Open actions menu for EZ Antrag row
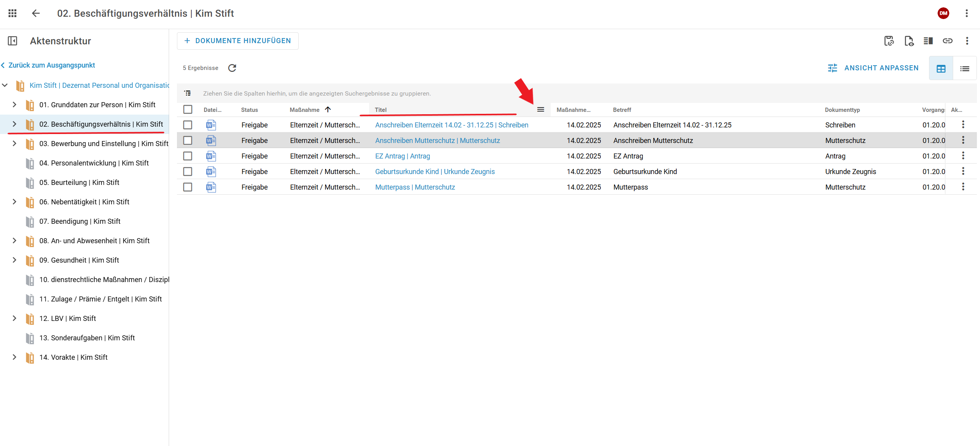Image resolution: width=980 pixels, height=446 pixels. click(963, 156)
